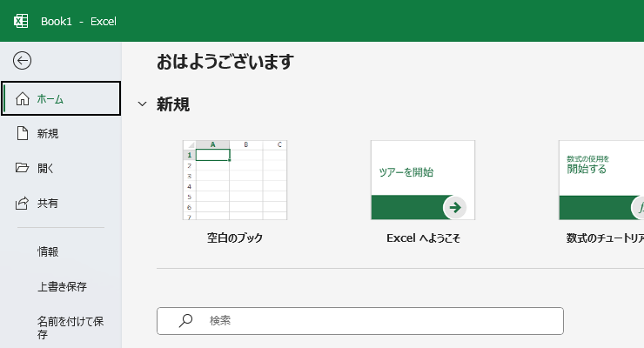Click the 新規 section heading
This screenshot has width=644, height=348.
point(173,104)
